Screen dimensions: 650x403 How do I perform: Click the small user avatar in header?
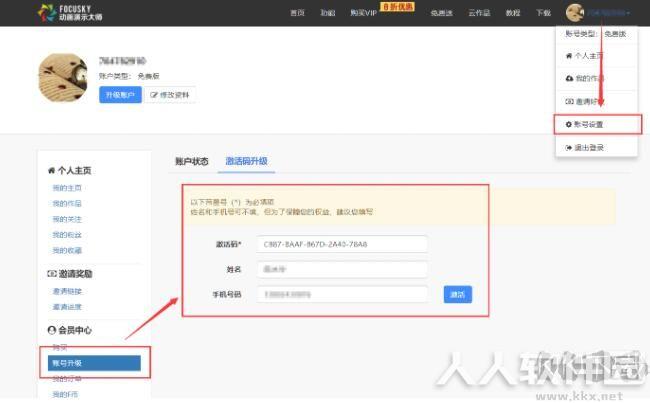pyautogui.click(x=575, y=13)
